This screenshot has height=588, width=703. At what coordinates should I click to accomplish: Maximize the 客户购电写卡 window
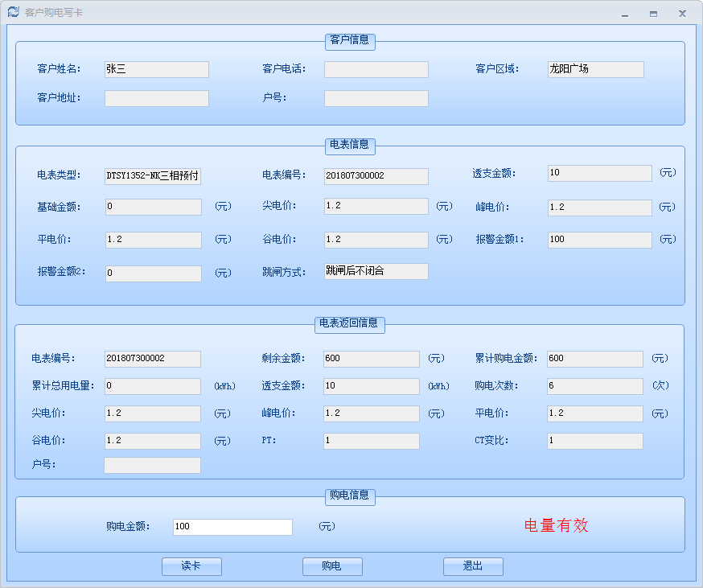tap(653, 14)
